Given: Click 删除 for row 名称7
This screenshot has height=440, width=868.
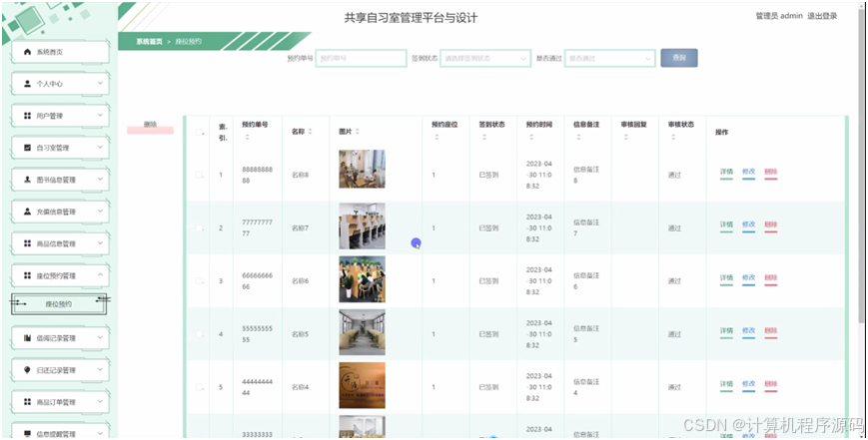Looking at the screenshot, I should tap(770, 224).
